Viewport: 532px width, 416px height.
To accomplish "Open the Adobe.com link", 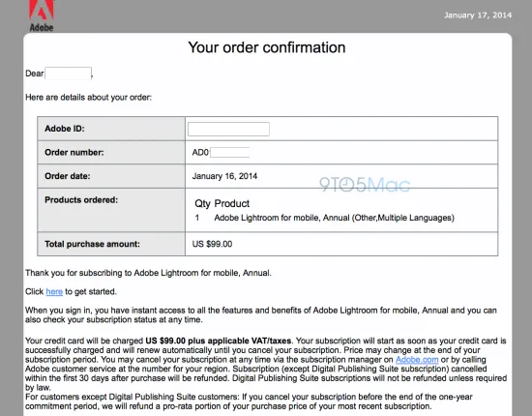I will (417, 359).
